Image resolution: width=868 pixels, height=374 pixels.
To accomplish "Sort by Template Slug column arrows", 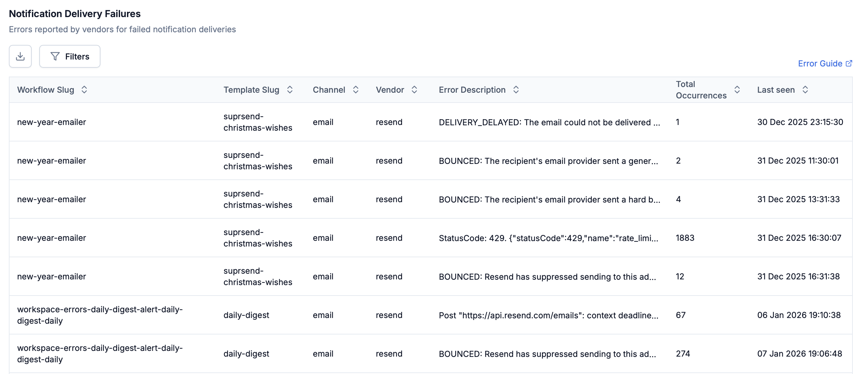I will point(290,90).
